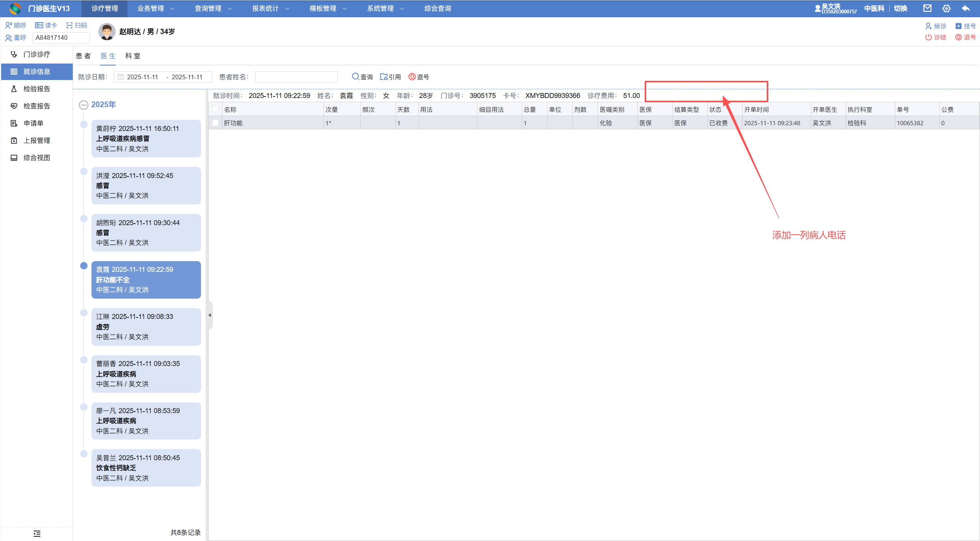Collapse sidebar using bottom-left menu icon
This screenshot has height=541, width=980.
coord(37,533)
